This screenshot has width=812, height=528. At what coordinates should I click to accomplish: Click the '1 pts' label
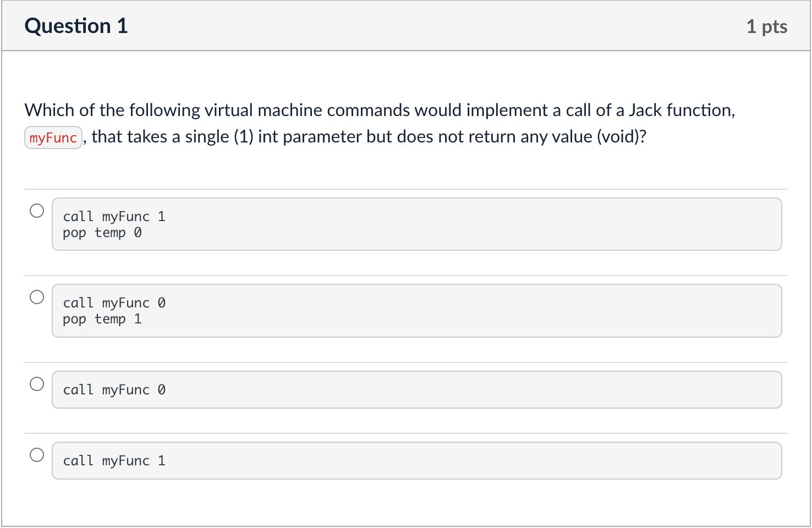pyautogui.click(x=767, y=26)
